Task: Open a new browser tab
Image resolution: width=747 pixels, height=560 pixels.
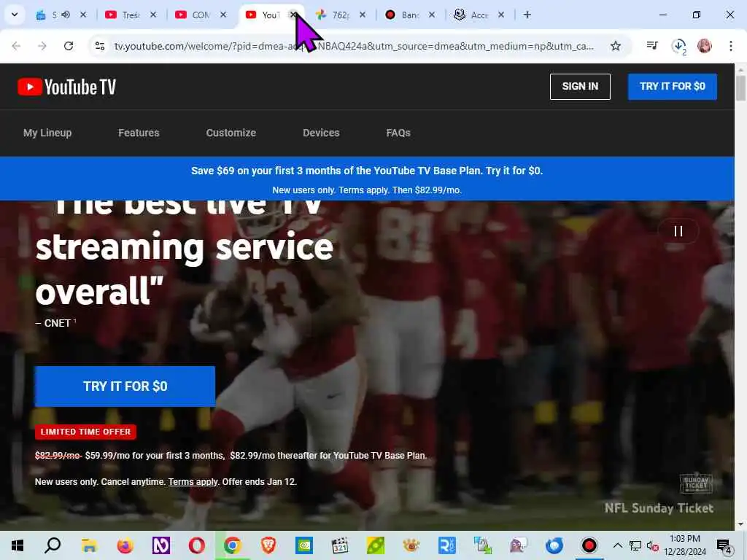Action: click(527, 15)
